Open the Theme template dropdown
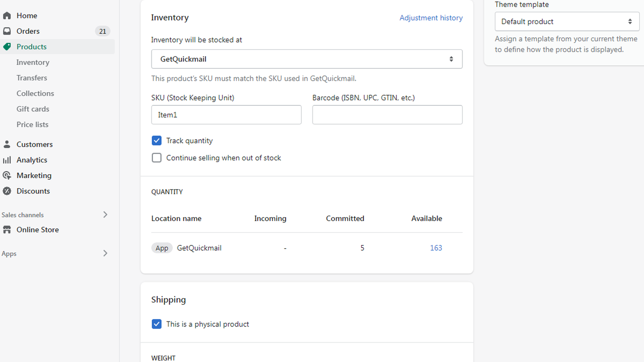Viewport: 644px width, 362px height. 567,22
